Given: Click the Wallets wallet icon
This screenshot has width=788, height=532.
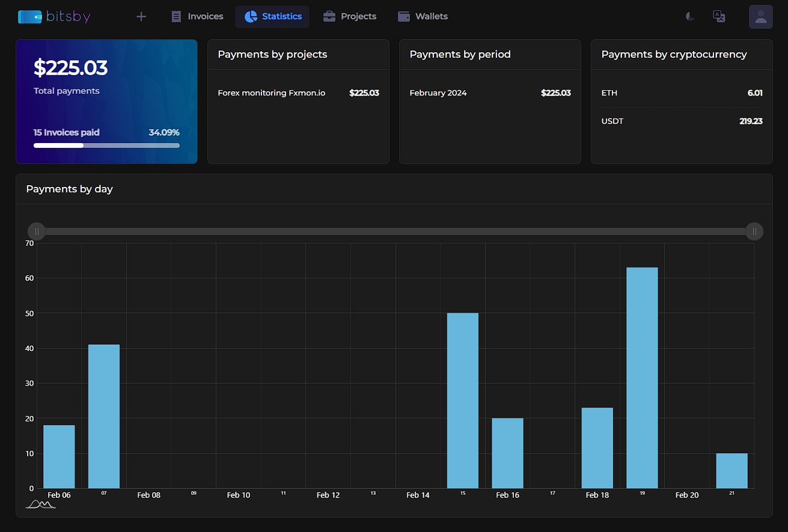Looking at the screenshot, I should pos(404,17).
